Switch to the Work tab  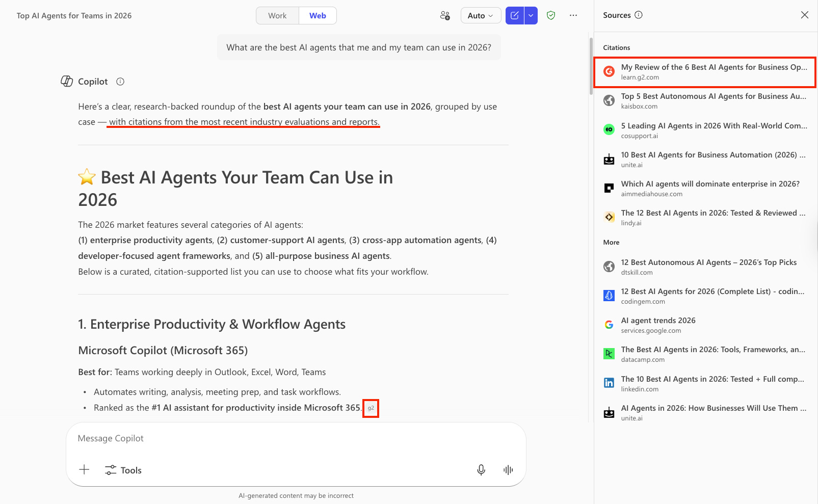(277, 16)
